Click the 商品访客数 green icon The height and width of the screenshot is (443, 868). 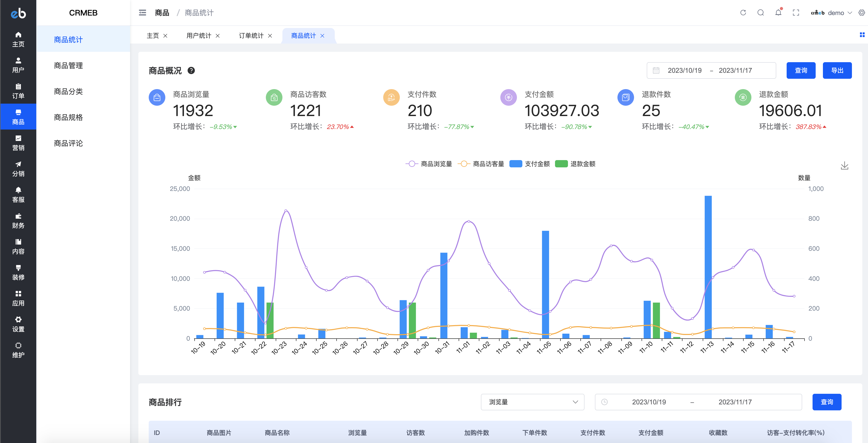click(274, 97)
